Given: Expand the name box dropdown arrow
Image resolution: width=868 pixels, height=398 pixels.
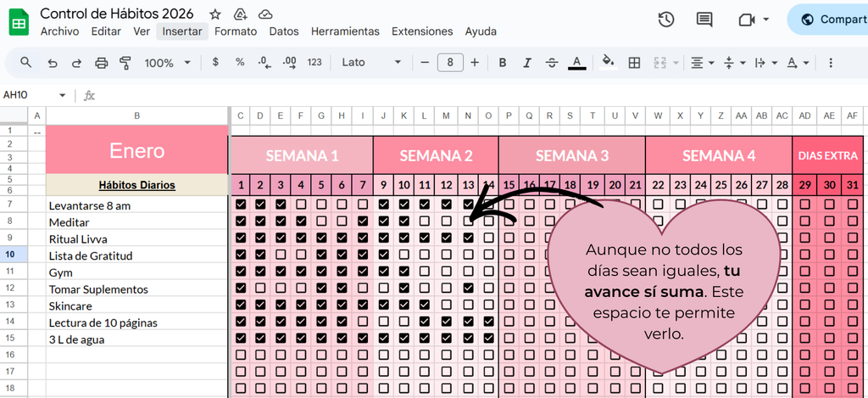Looking at the screenshot, I should point(62,95).
